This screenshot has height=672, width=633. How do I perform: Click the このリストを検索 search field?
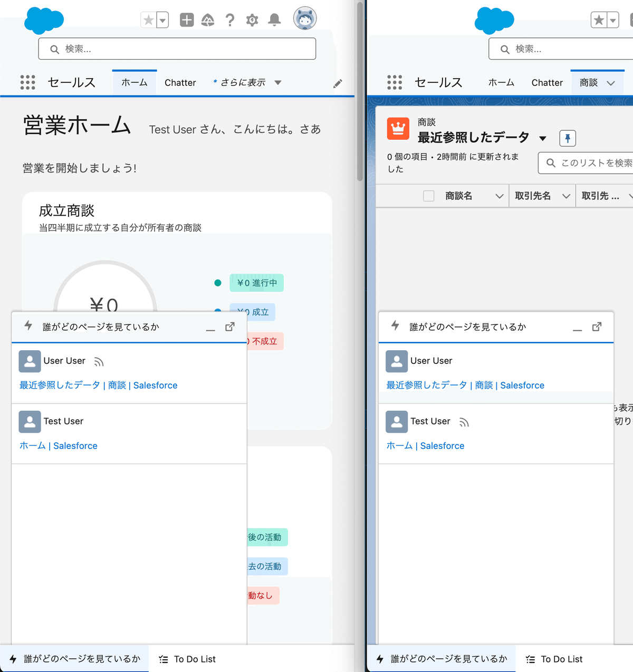tap(586, 163)
